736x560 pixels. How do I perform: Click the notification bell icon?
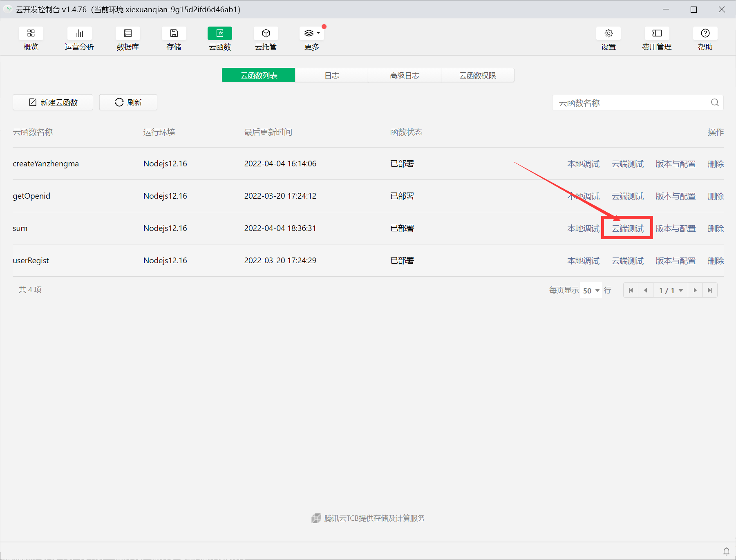click(726, 551)
